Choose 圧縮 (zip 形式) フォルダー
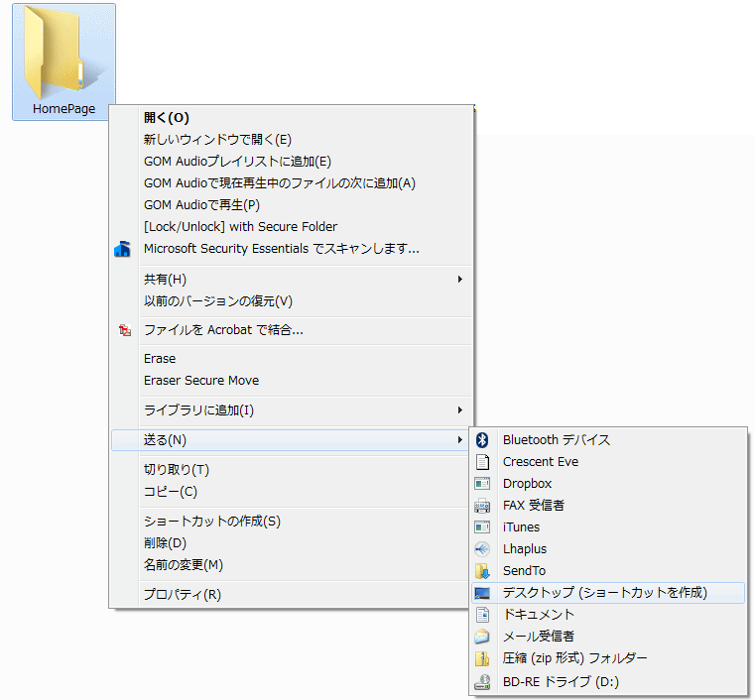The width and height of the screenshot is (754, 700). [x=608, y=658]
